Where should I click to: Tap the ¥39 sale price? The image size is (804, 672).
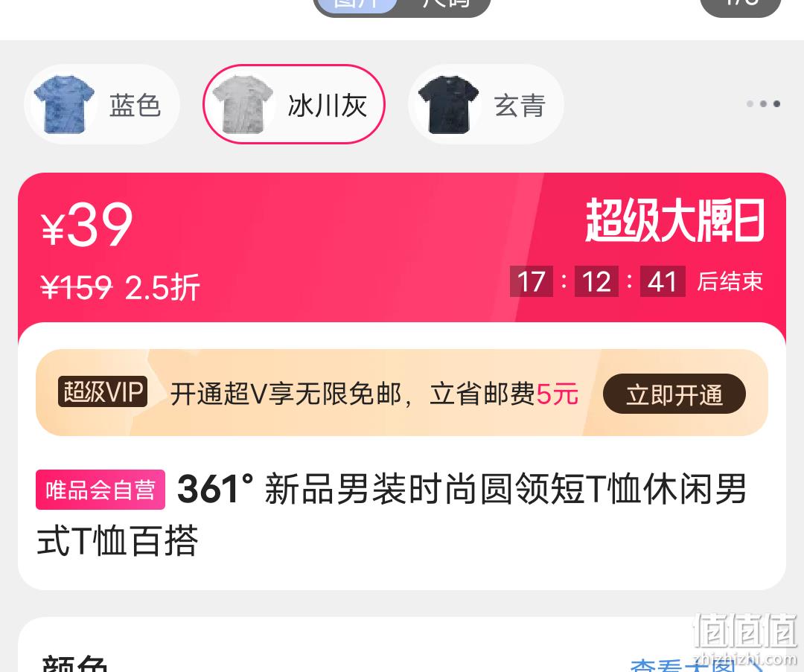(x=86, y=225)
